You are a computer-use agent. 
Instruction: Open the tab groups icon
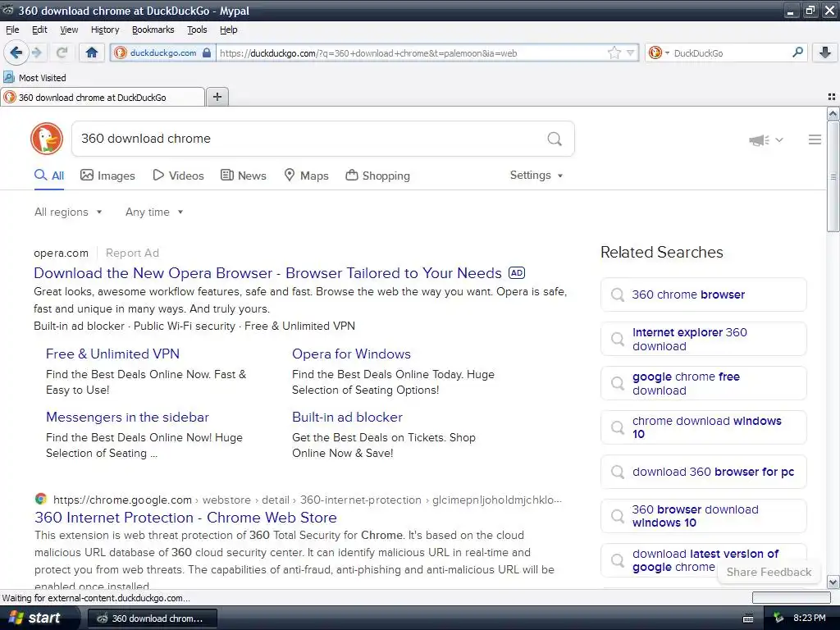pos(832,97)
